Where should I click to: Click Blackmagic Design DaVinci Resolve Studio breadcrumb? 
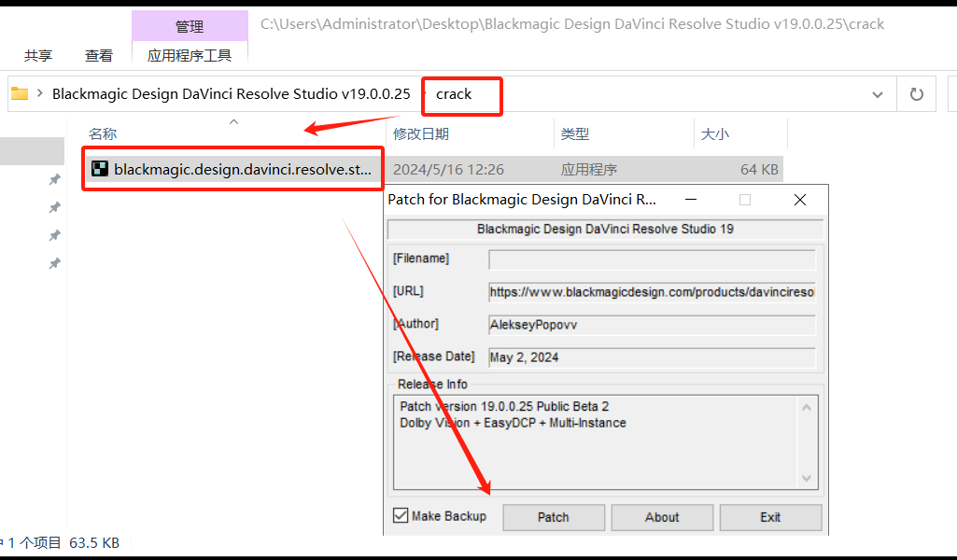232,94
